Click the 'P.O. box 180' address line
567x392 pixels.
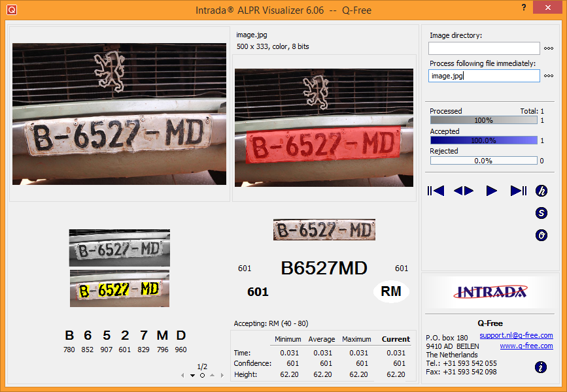coord(447,338)
